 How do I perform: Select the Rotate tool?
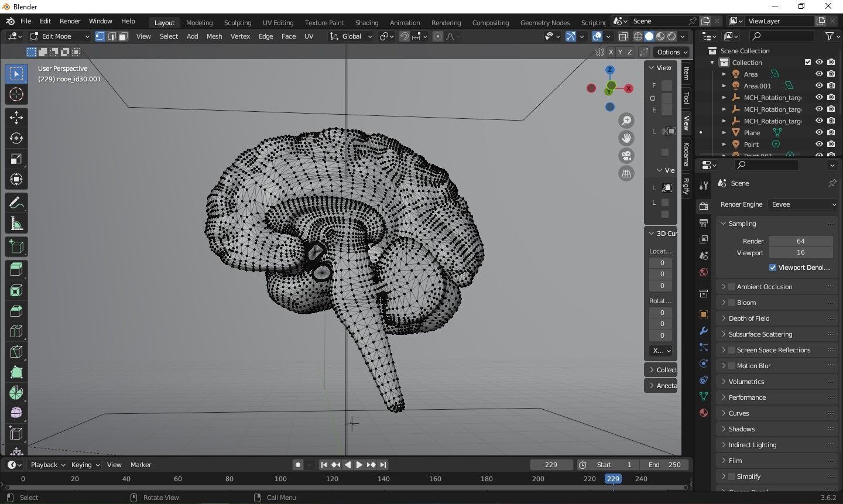[16, 138]
